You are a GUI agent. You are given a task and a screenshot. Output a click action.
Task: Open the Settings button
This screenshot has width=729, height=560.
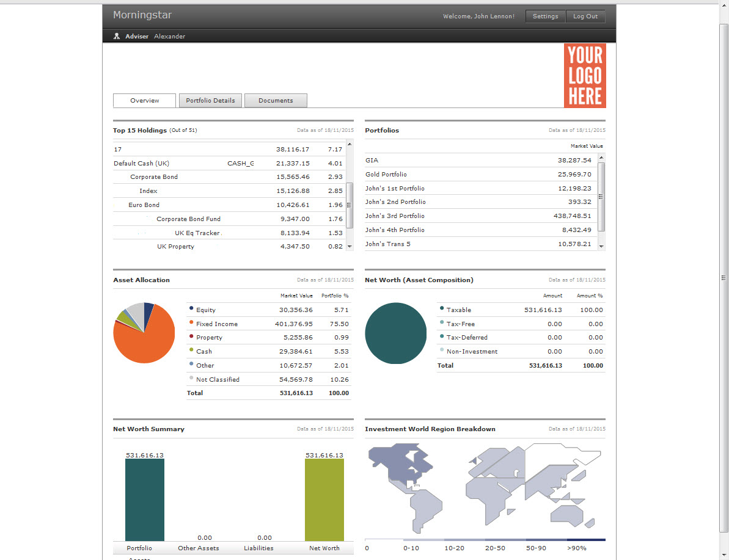pos(545,16)
